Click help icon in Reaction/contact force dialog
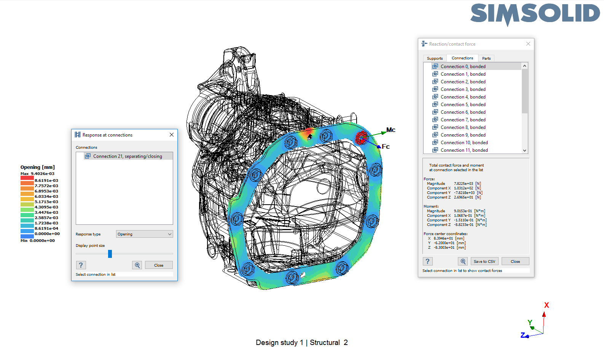 (x=427, y=261)
